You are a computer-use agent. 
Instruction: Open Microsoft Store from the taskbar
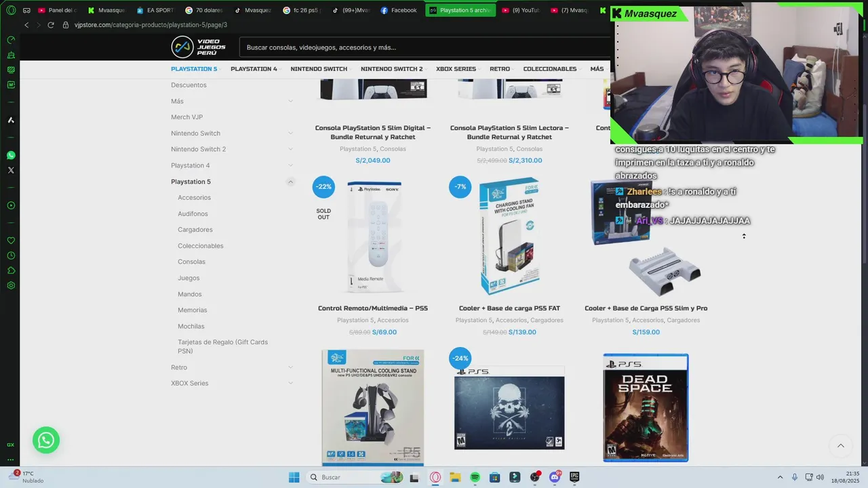pos(495,477)
